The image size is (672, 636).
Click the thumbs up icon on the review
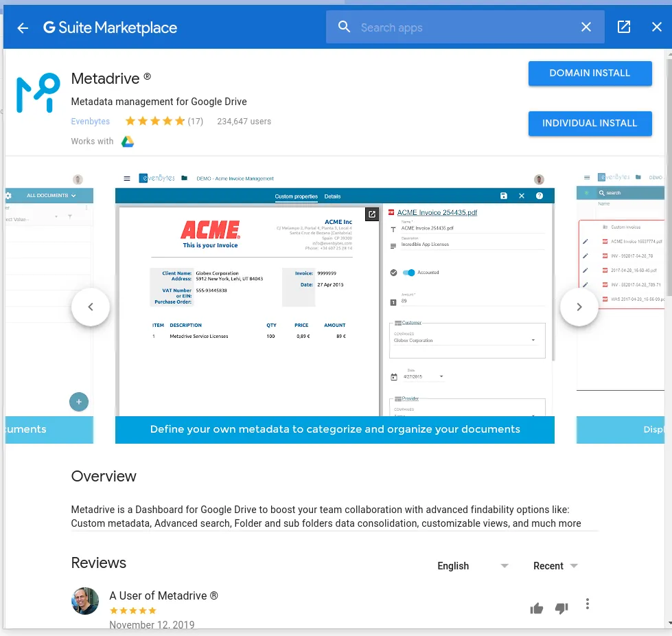[536, 608]
